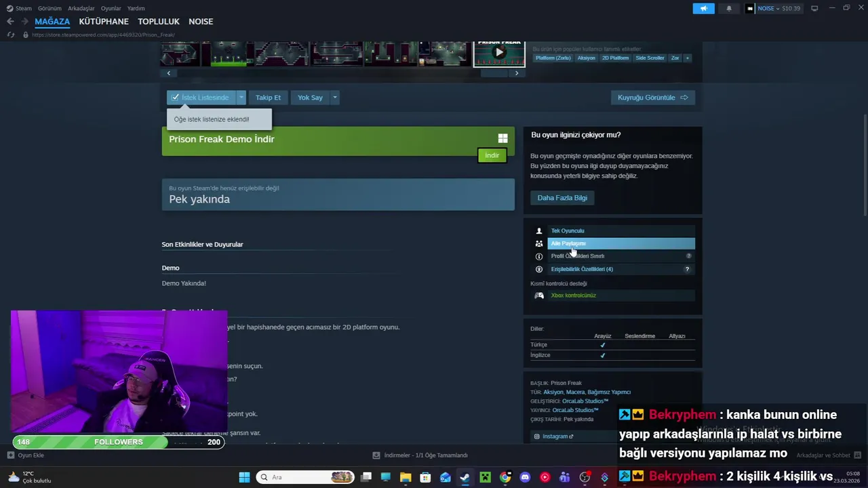Click the green İndir download button
This screenshot has width=868, height=488.
(x=492, y=155)
